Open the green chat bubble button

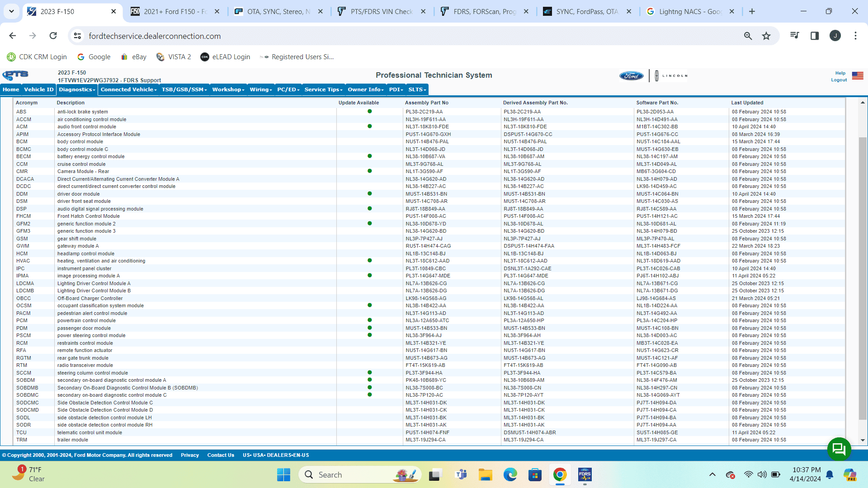click(x=839, y=449)
